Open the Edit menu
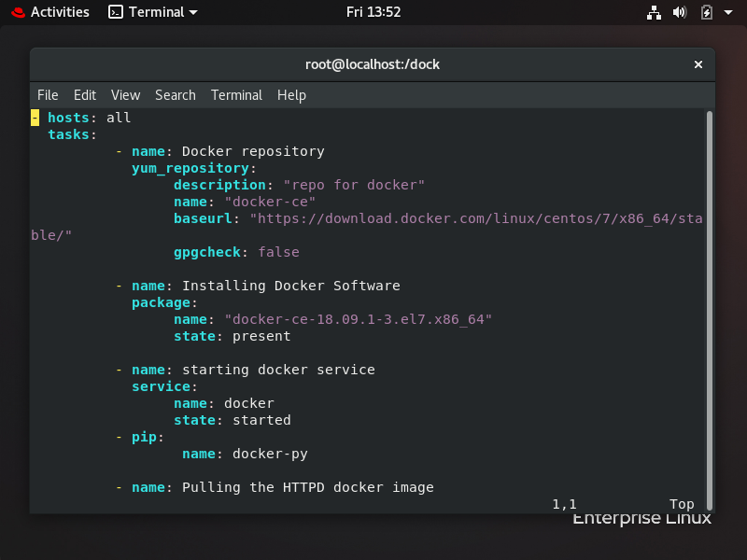This screenshot has height=560, width=747. point(85,95)
